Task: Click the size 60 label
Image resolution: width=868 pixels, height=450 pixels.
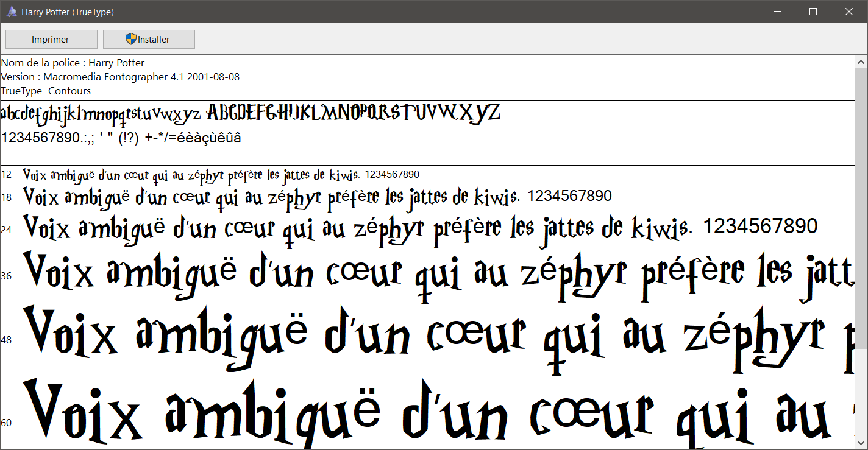Action: [7, 423]
